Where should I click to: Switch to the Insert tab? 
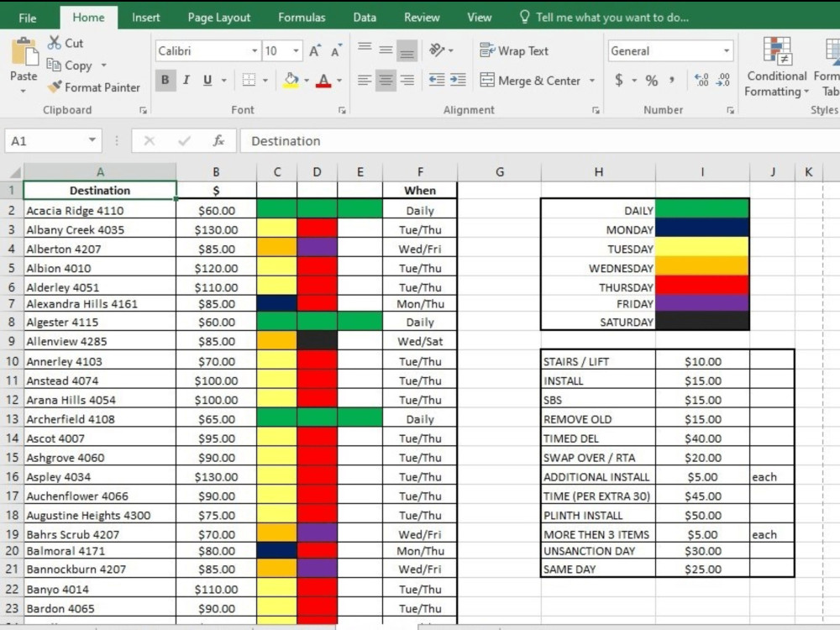145,17
